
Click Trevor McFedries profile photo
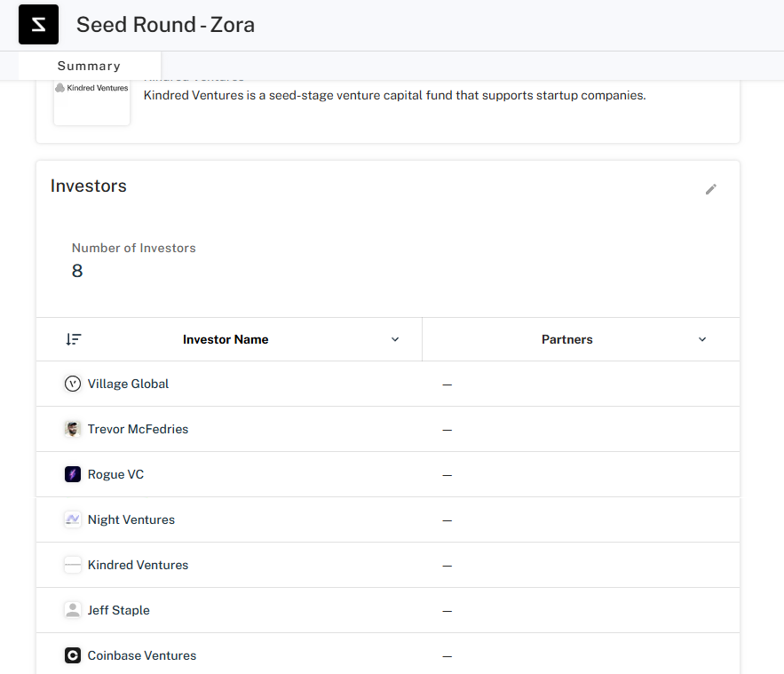73,429
